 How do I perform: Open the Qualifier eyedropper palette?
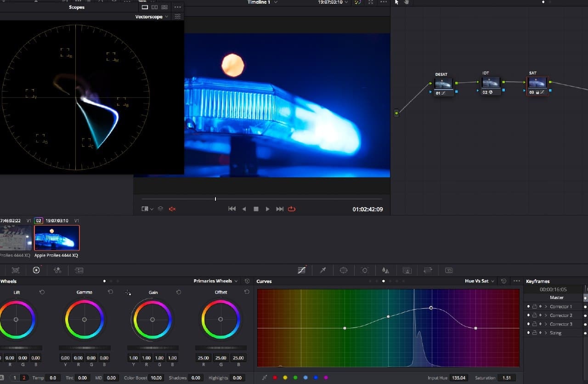click(x=323, y=270)
